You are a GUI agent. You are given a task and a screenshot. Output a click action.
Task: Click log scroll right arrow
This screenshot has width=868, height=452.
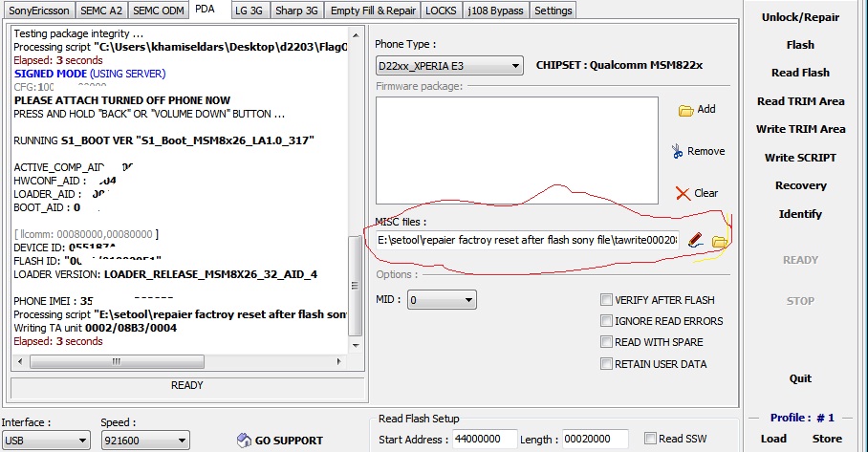point(338,362)
